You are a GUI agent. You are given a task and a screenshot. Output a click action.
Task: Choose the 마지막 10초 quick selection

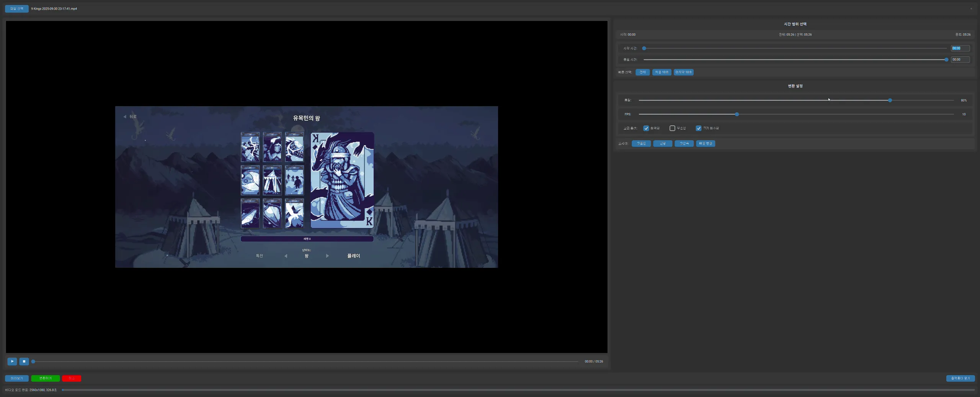pyautogui.click(x=684, y=72)
